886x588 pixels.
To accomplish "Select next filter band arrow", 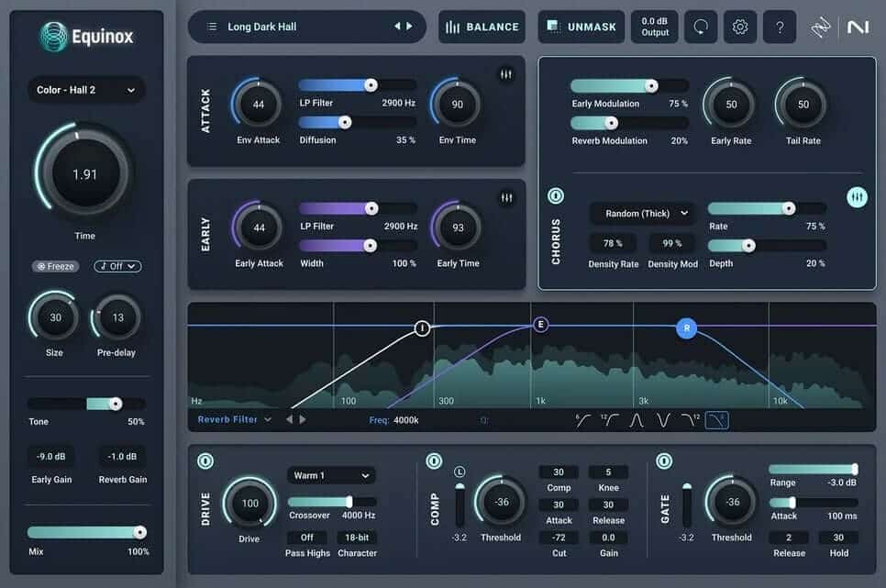I will (x=303, y=419).
